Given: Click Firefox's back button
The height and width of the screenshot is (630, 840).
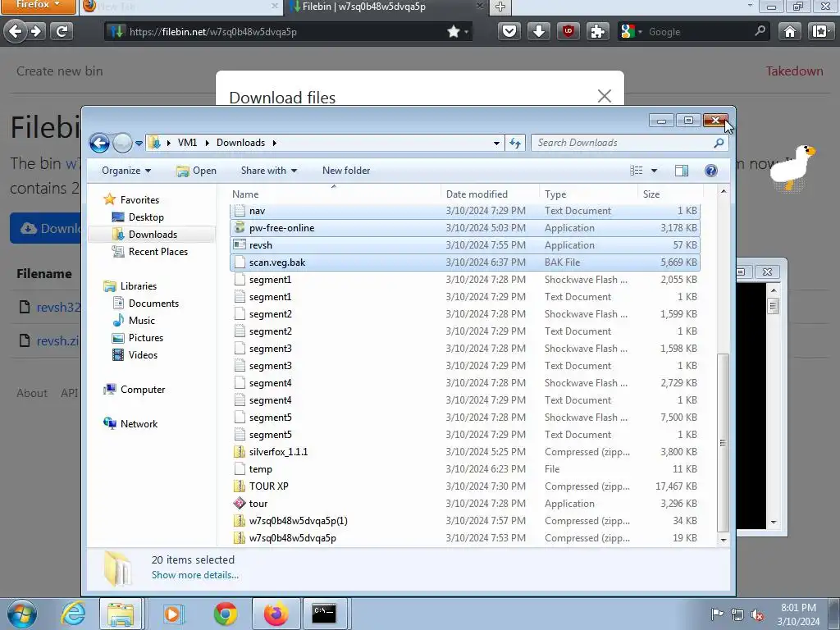Looking at the screenshot, I should 15,32.
